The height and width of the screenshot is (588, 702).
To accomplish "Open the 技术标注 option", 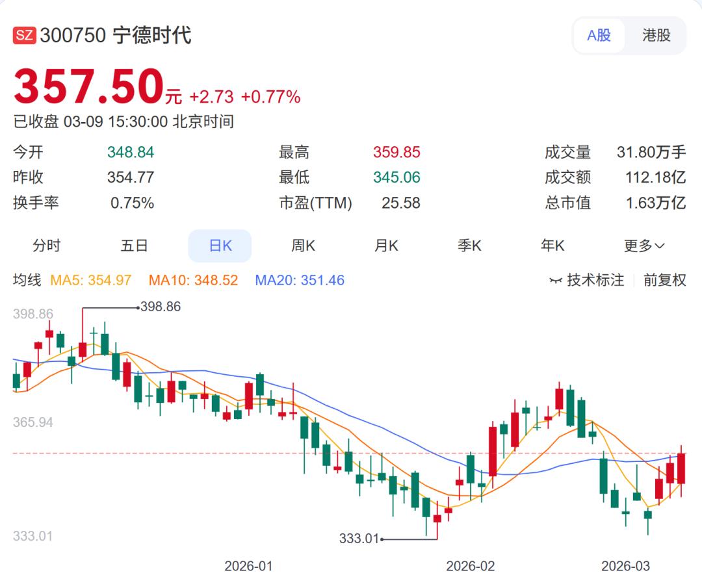I will click(x=595, y=280).
